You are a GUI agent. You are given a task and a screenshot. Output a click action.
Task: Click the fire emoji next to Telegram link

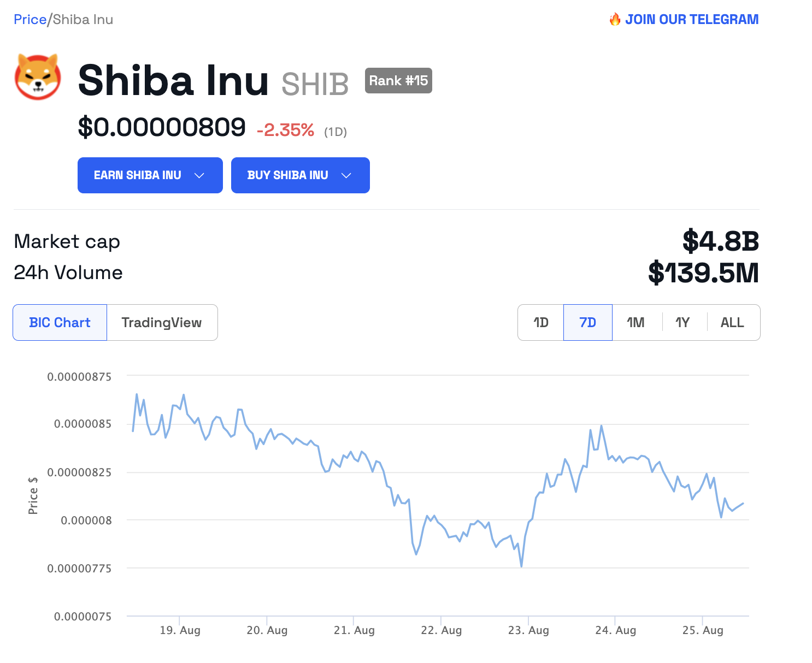pos(615,19)
